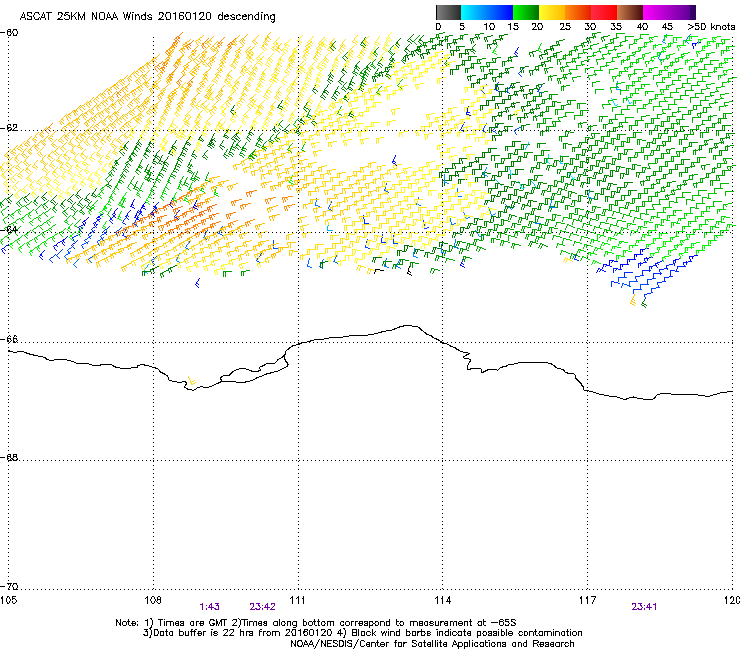The image size is (740, 650).
Task: Pick the orange 25-30 knots legend color
Action: [x=579, y=12]
